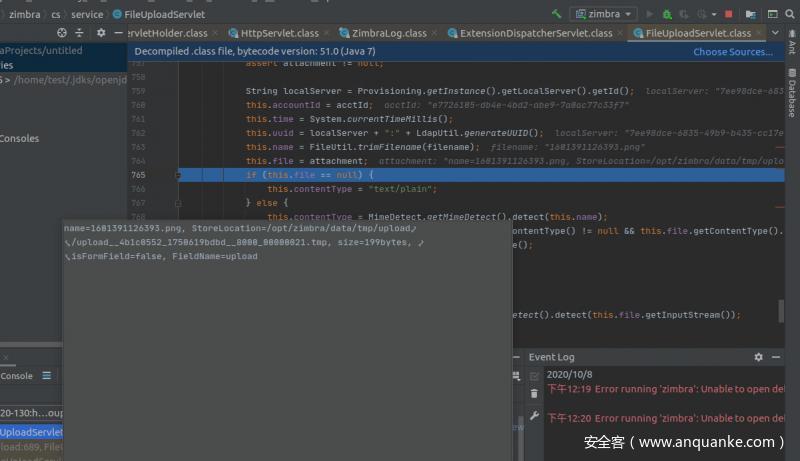Image resolution: width=800 pixels, height=461 pixels.
Task: Close the ZimbraLog.class tab
Action: 434,33
